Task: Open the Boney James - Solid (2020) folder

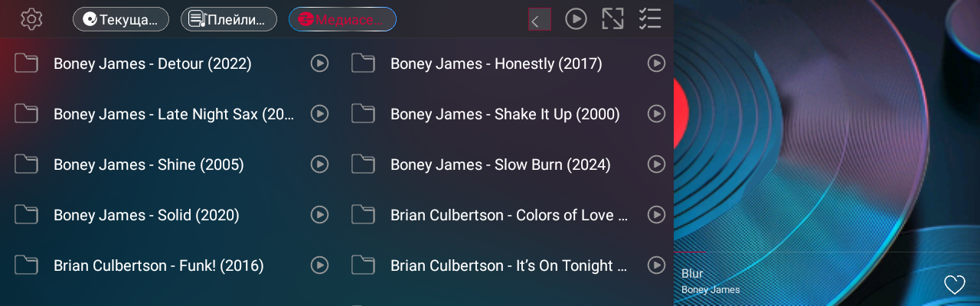Action: [145, 215]
